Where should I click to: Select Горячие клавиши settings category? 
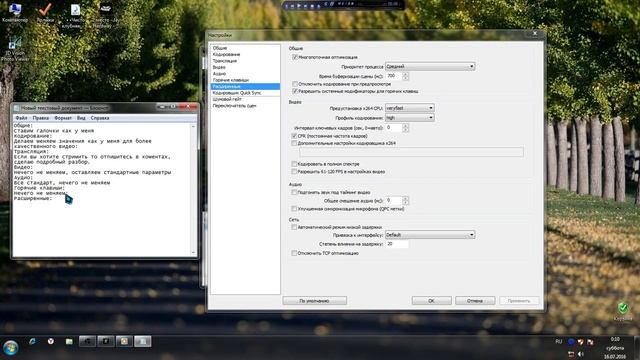[x=245, y=80]
